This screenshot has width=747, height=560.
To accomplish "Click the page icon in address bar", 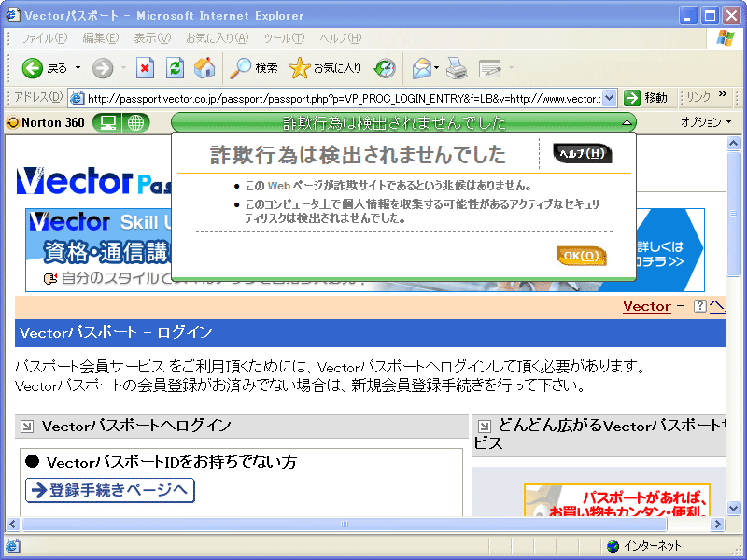I will (x=77, y=99).
